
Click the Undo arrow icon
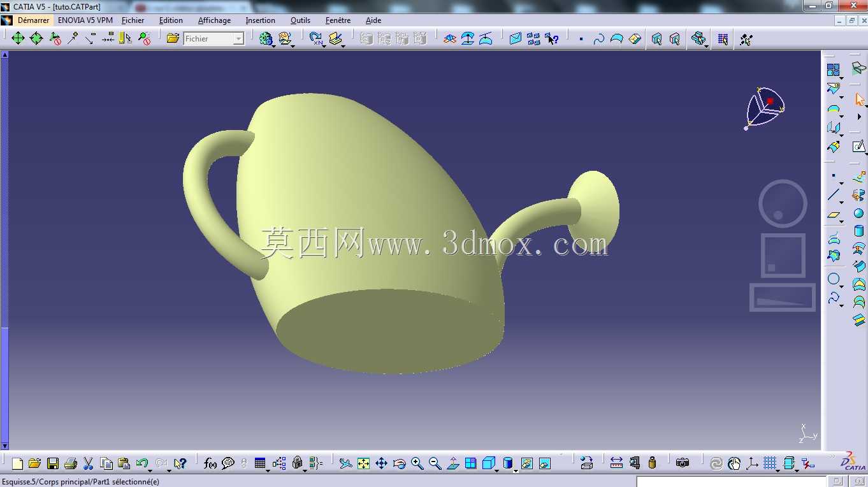[x=142, y=463]
